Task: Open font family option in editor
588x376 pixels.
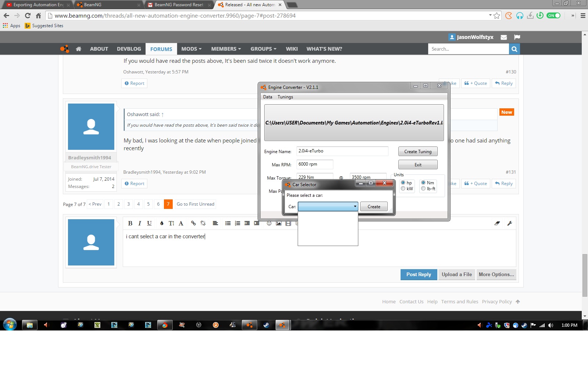Action: pos(181,223)
